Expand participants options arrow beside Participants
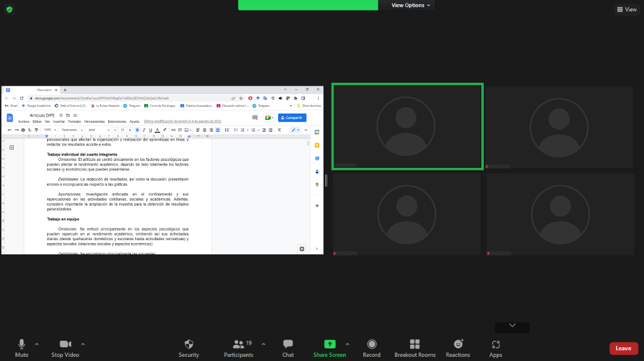The width and height of the screenshot is (644, 361). (x=263, y=344)
